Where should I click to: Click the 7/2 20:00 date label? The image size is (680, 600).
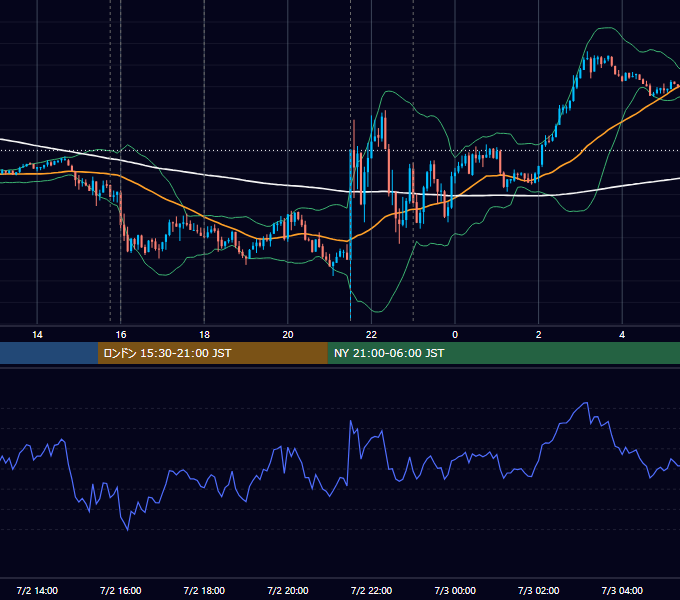288,590
